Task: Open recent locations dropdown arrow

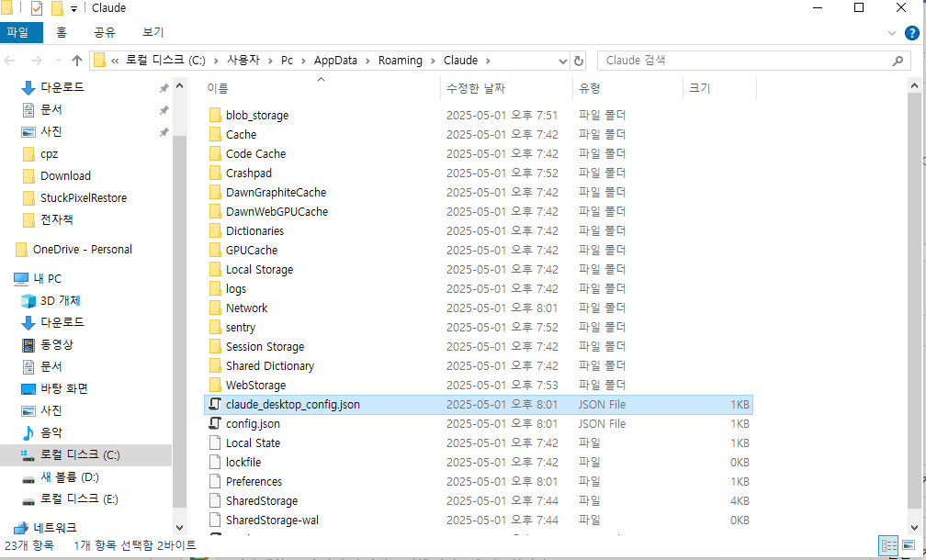Action: click(58, 61)
